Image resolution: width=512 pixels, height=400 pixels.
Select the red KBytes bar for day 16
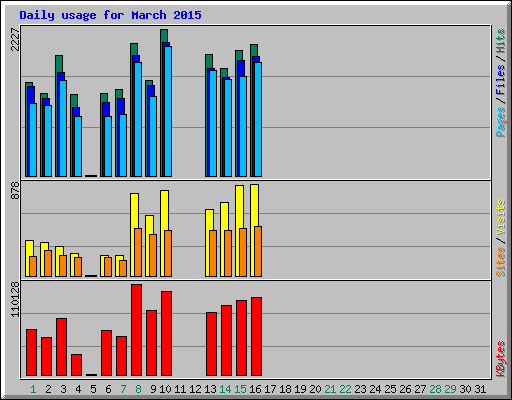[256, 336]
